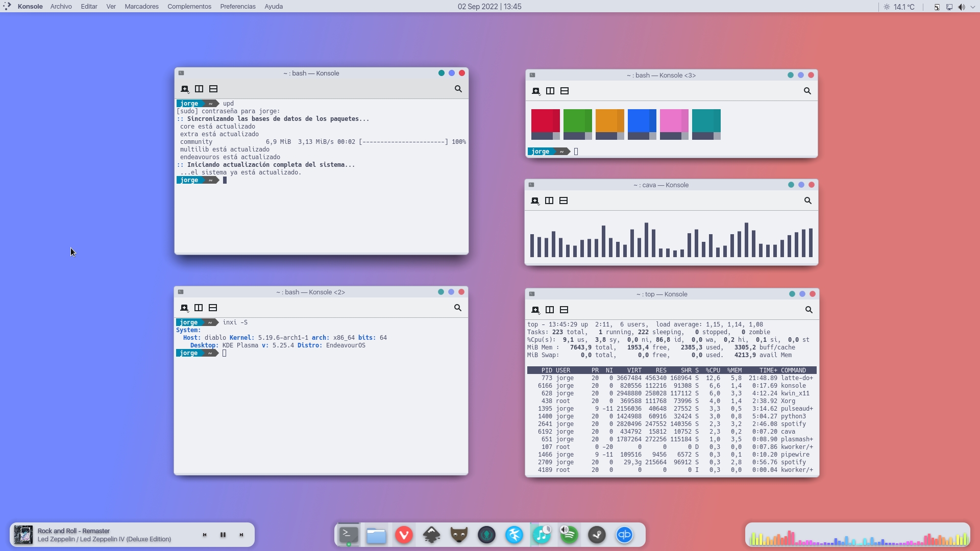Toggle split view left/right in the top bash Konsole
Viewport: 980px width, 551px height.
(x=199, y=89)
